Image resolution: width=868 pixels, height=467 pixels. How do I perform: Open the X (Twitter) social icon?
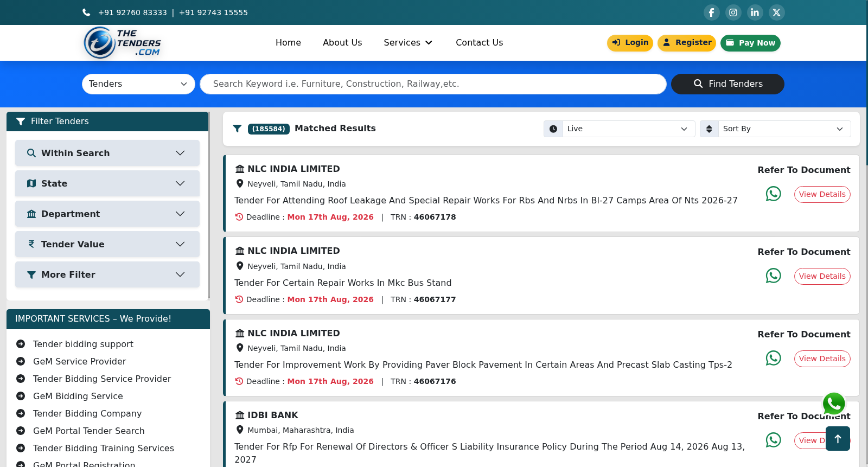point(776,12)
